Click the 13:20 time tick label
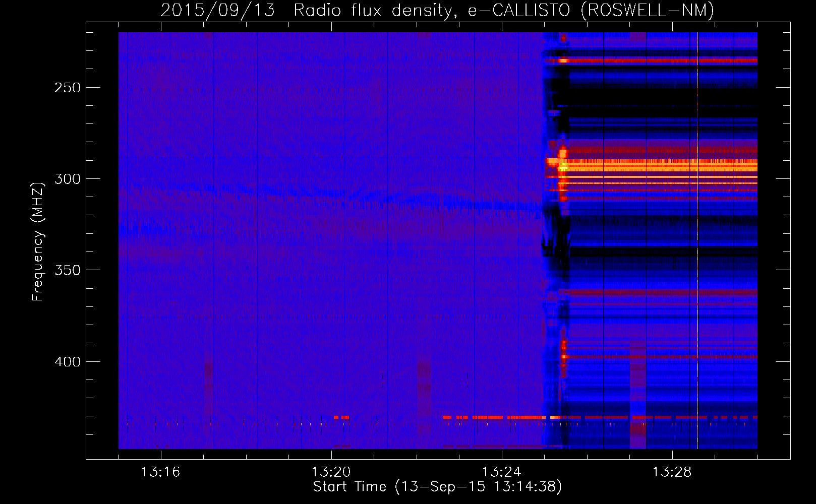 [x=331, y=472]
